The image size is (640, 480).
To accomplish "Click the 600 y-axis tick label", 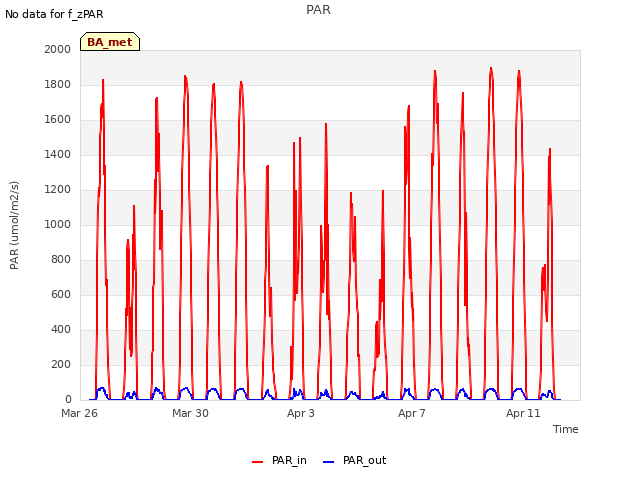I will [x=61, y=294].
